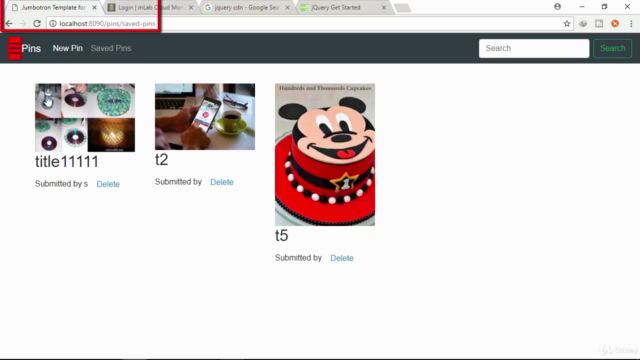Image resolution: width=640 pixels, height=360 pixels.
Task: Close the jquery cdn Google Search tab
Action: [x=287, y=7]
